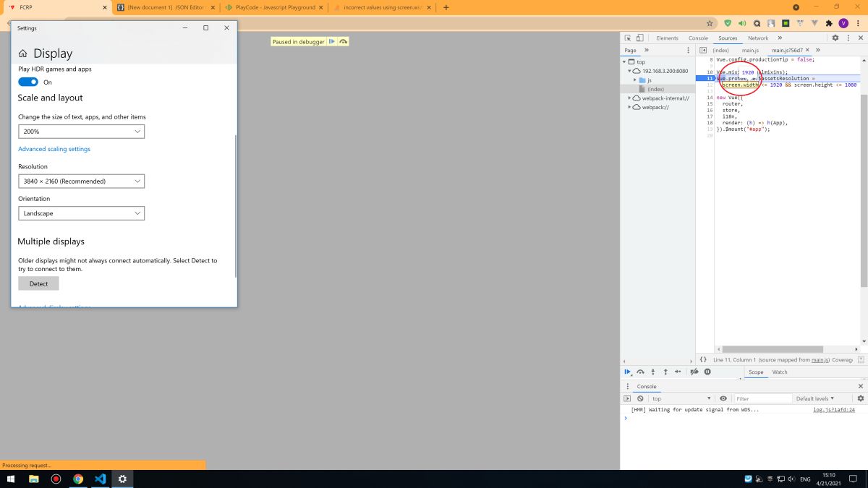Open the DevTools customize menu
Viewport: 868px width, 488px height.
coord(847,38)
